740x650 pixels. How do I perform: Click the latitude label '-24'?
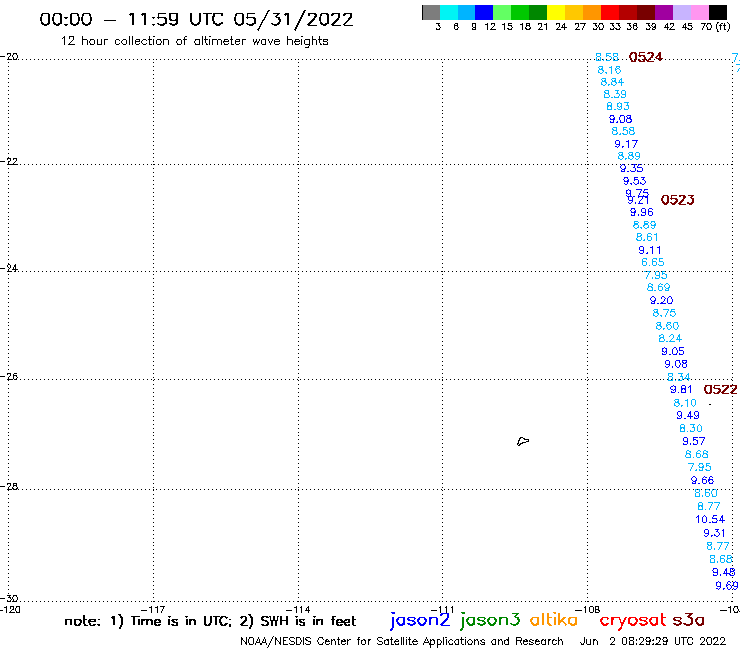point(9,268)
